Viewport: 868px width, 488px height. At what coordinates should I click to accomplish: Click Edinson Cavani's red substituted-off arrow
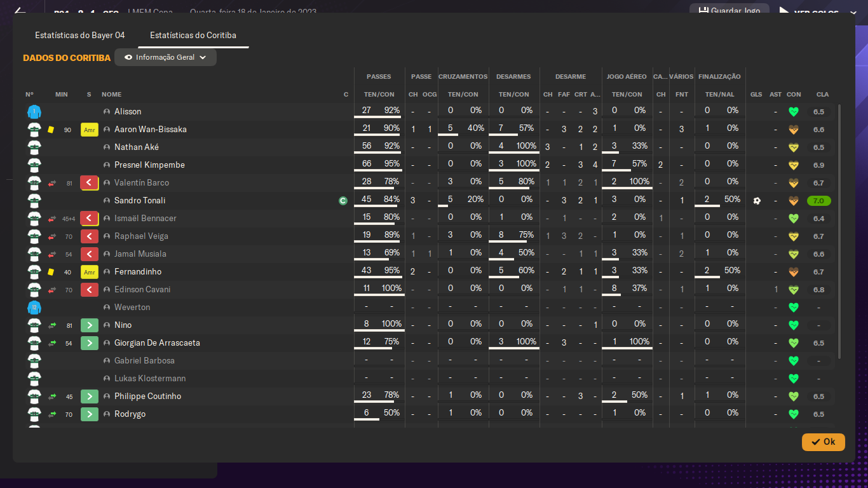(90, 290)
